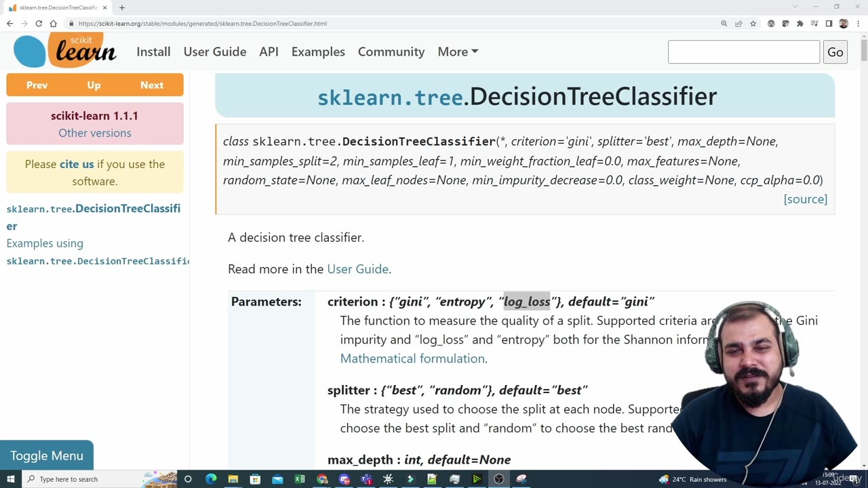Click the Toggle Menu button
The height and width of the screenshot is (488, 868).
coord(47,455)
